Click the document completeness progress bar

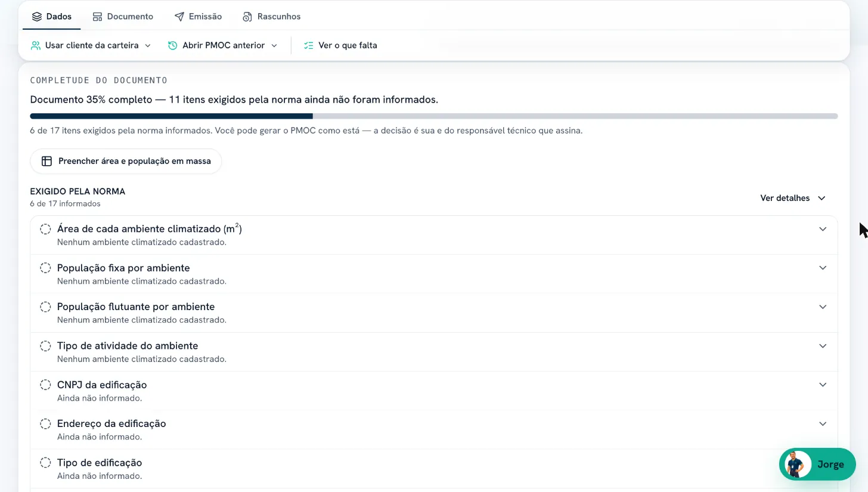point(434,116)
